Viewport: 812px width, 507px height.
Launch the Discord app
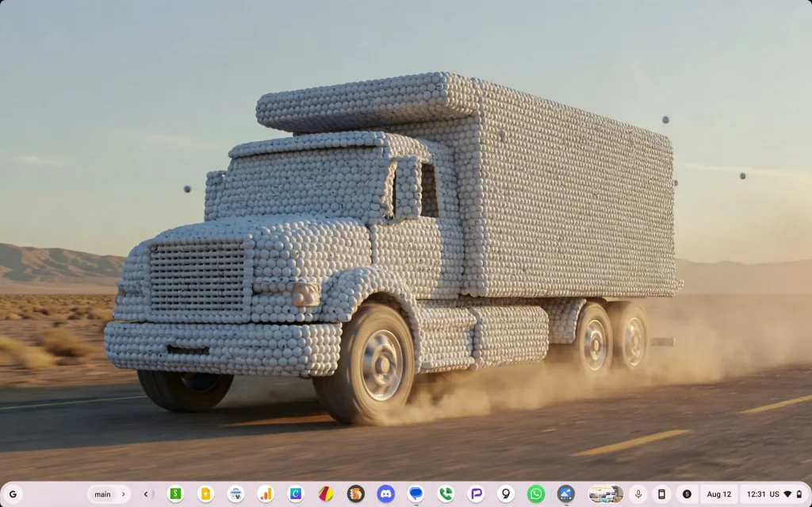click(x=386, y=494)
